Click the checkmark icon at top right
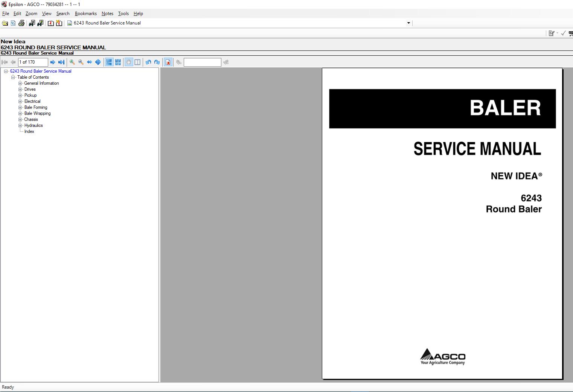 click(x=563, y=33)
